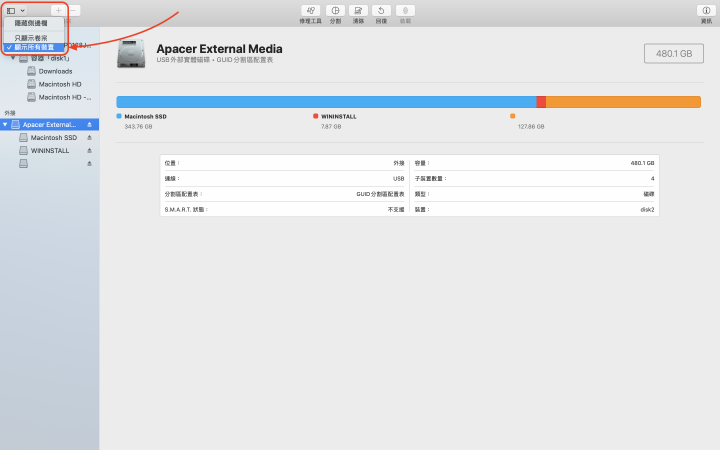The image size is (720, 450).
Task: Open the sidebar view options dropdown
Action: pos(16,10)
